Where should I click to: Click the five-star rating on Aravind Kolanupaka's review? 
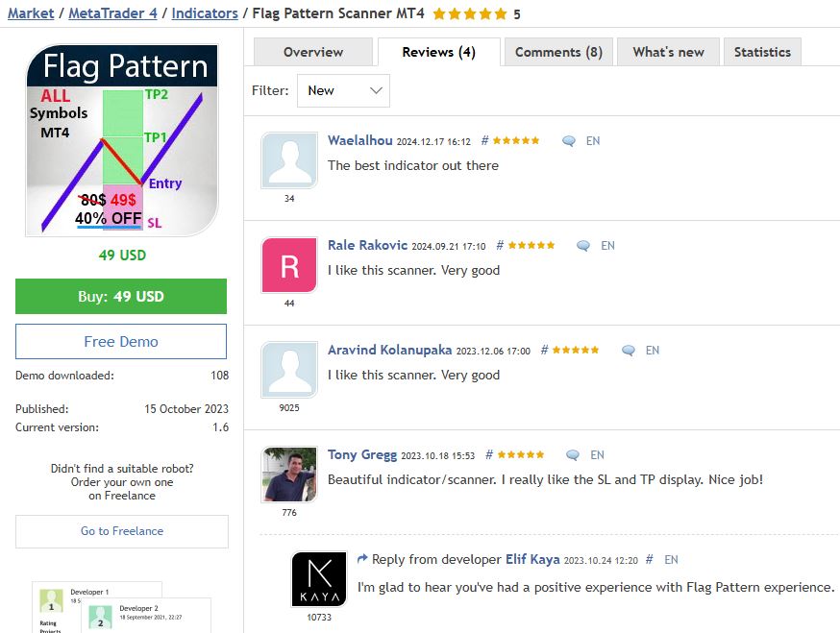pyautogui.click(x=576, y=350)
